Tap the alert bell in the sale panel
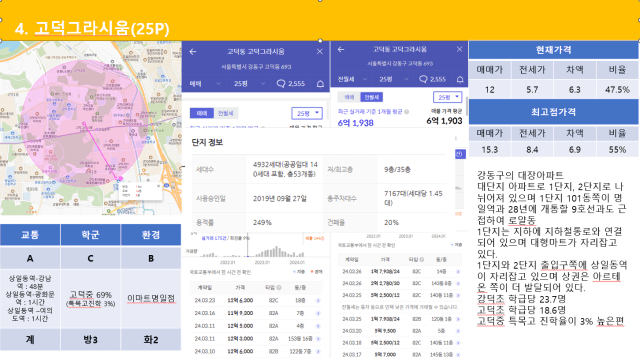The width and height of the screenshot is (640, 360). (320, 84)
